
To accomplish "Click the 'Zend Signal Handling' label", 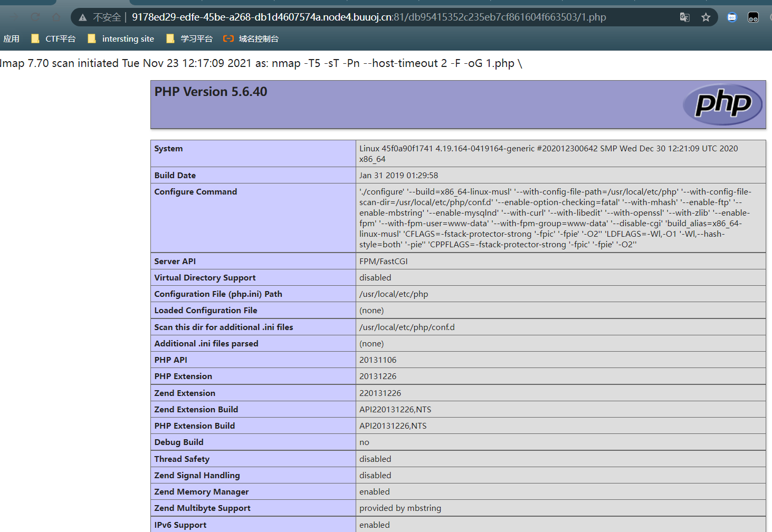I will 197,476.
